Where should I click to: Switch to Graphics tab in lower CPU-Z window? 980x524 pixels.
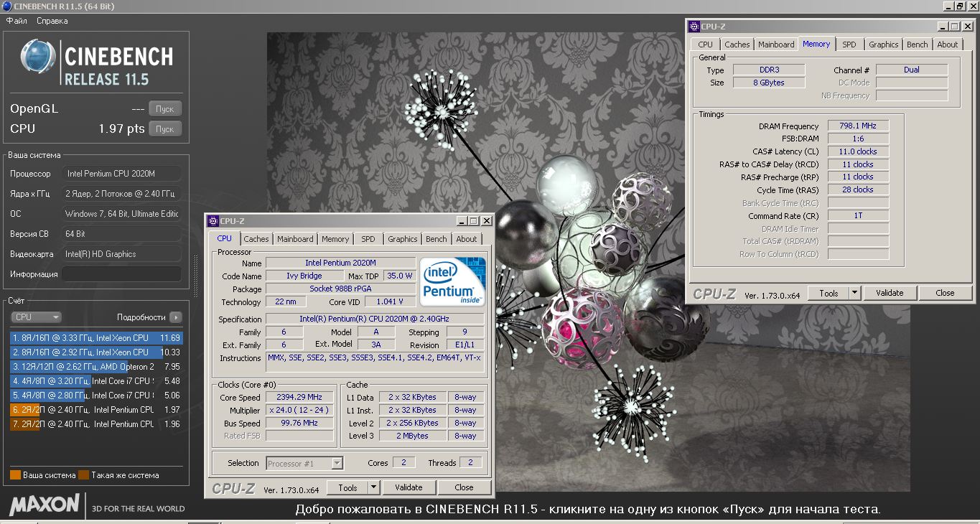[403, 239]
